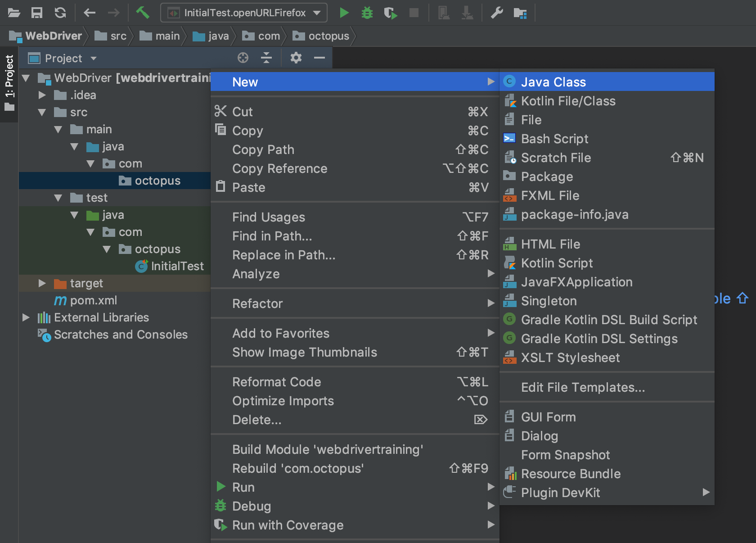Screen dimensions: 756x543
Task: Click the locate target crosshair icon
Action: click(243, 58)
